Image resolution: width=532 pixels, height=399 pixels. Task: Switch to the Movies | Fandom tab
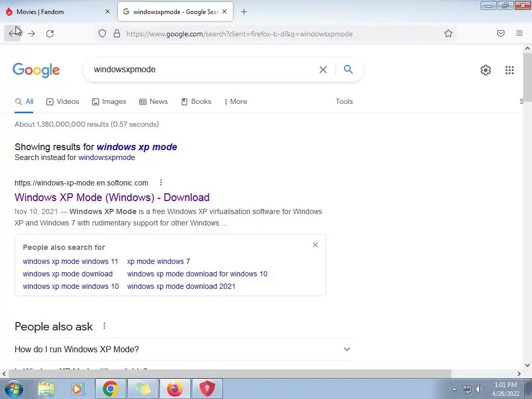(x=58, y=11)
